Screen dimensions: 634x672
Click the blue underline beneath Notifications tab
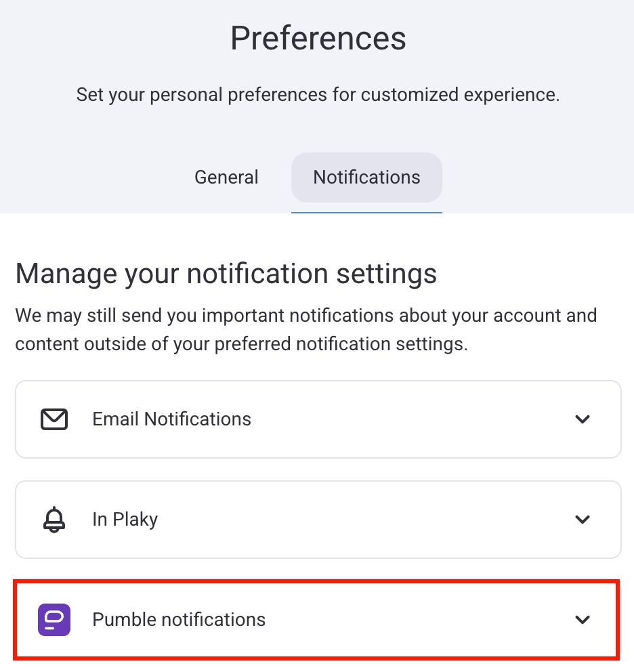(x=366, y=212)
